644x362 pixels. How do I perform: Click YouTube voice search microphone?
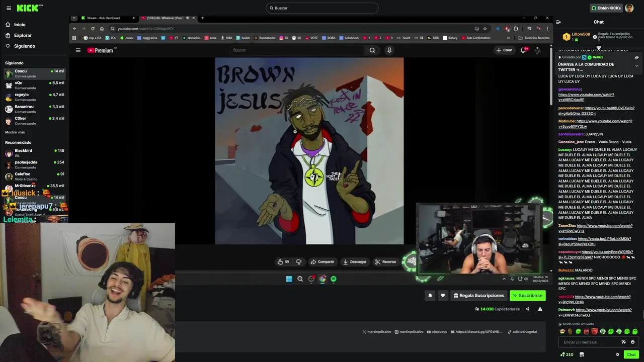pos(389,50)
